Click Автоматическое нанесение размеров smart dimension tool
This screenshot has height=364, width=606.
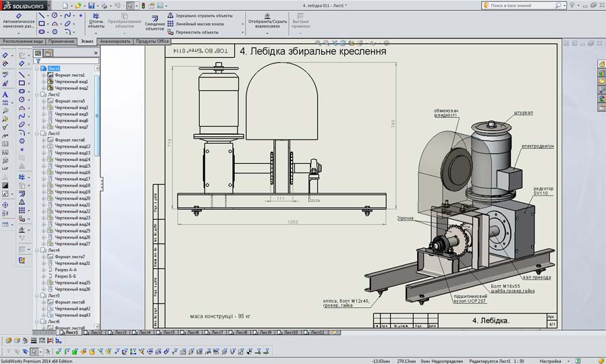click(18, 21)
